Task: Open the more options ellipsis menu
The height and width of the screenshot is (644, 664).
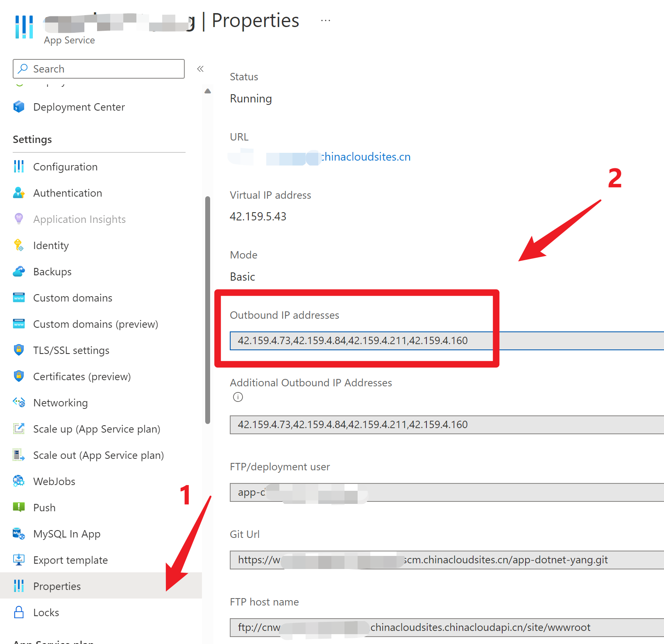Action: point(326,20)
